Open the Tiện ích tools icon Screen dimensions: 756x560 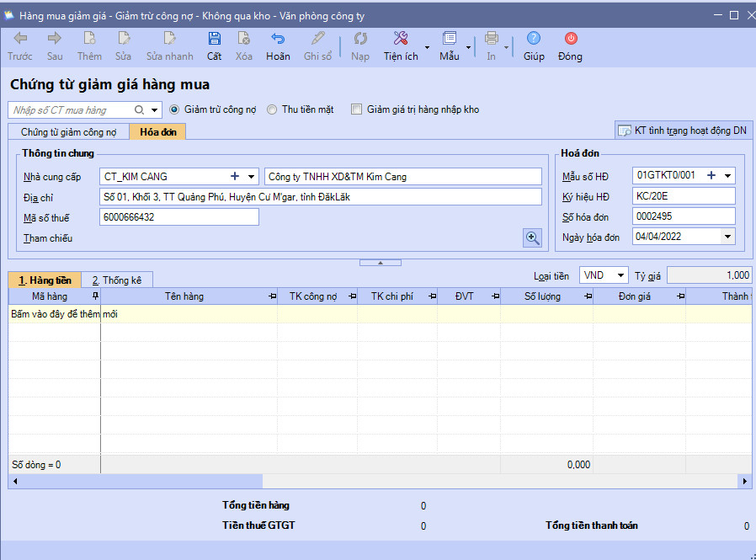pos(401,38)
